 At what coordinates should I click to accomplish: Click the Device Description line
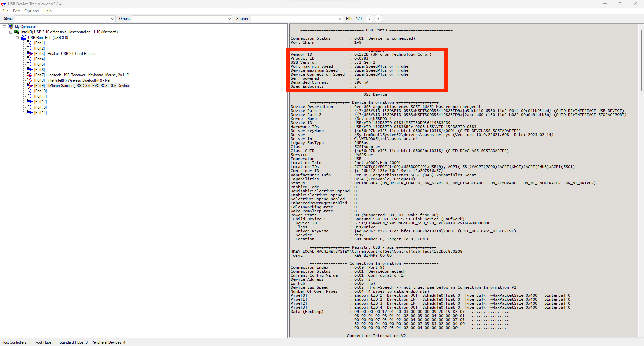click(386, 107)
